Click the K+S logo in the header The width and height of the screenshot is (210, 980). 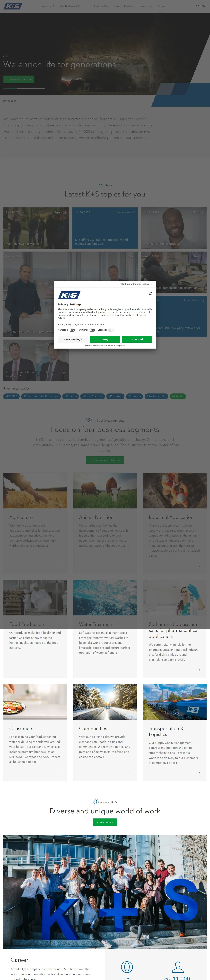coord(13,6)
